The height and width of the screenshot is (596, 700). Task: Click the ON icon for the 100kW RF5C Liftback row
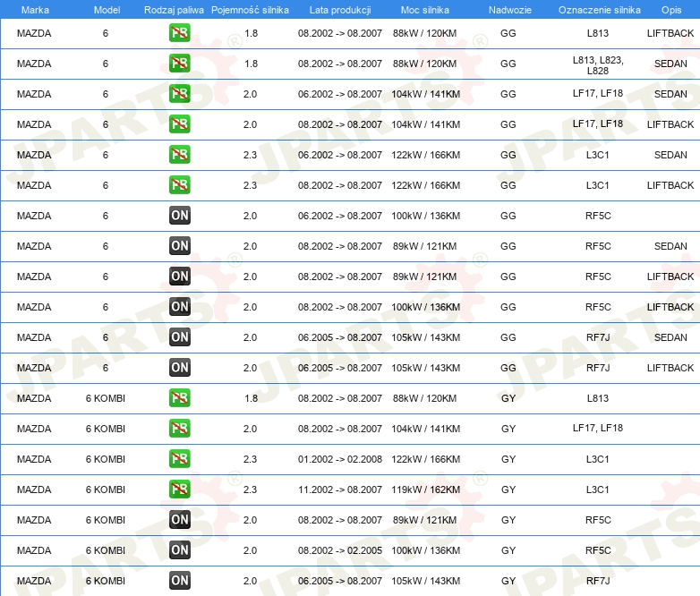179,307
